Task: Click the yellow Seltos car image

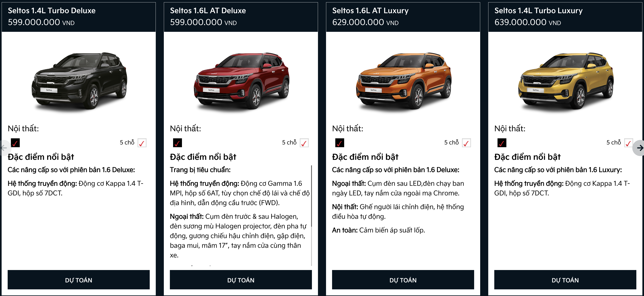Action: point(566,81)
